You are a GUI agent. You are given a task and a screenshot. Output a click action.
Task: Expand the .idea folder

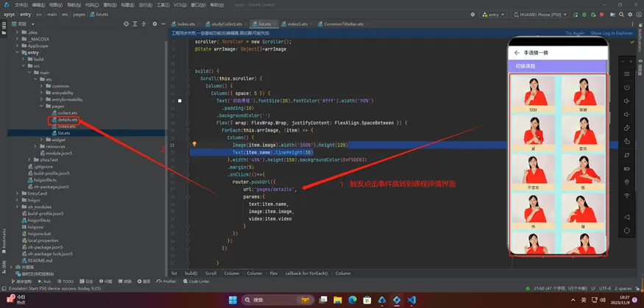coord(17,32)
